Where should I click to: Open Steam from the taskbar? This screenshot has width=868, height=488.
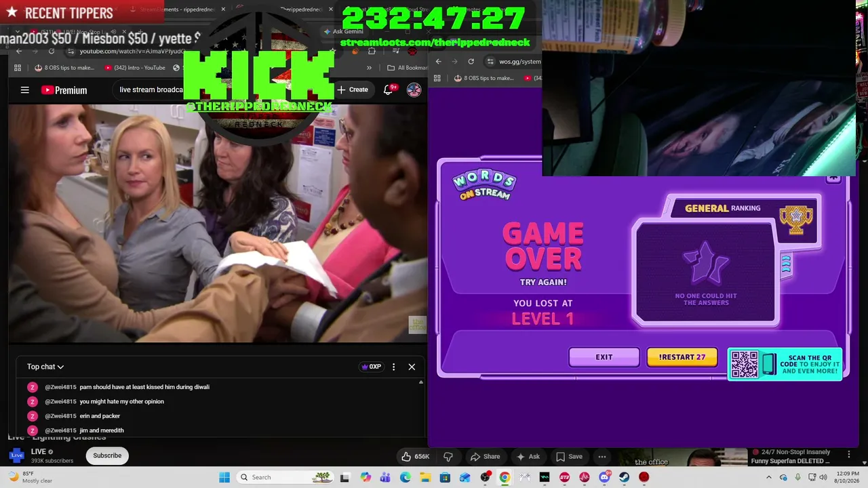(624, 477)
